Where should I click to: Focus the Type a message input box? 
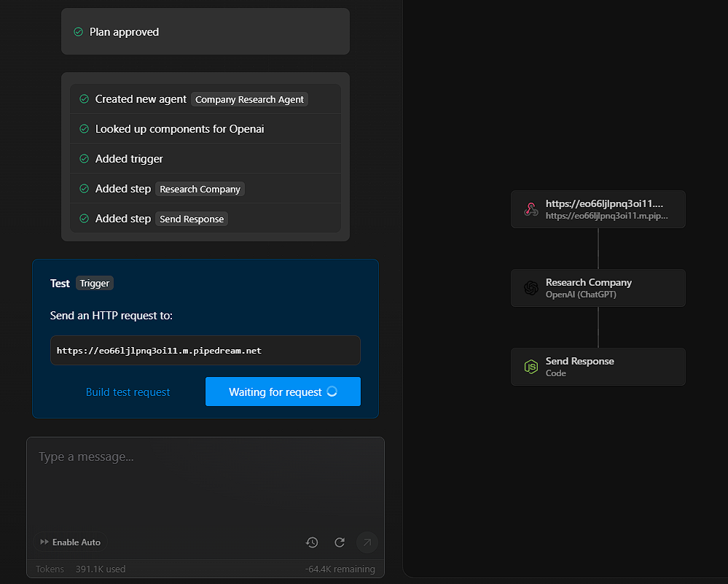[x=206, y=483]
